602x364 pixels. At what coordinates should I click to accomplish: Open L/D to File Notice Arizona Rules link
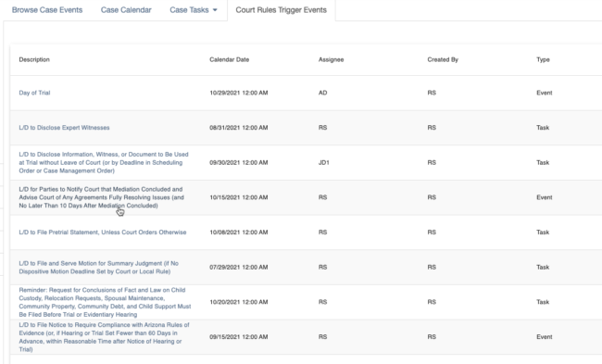pyautogui.click(x=104, y=337)
